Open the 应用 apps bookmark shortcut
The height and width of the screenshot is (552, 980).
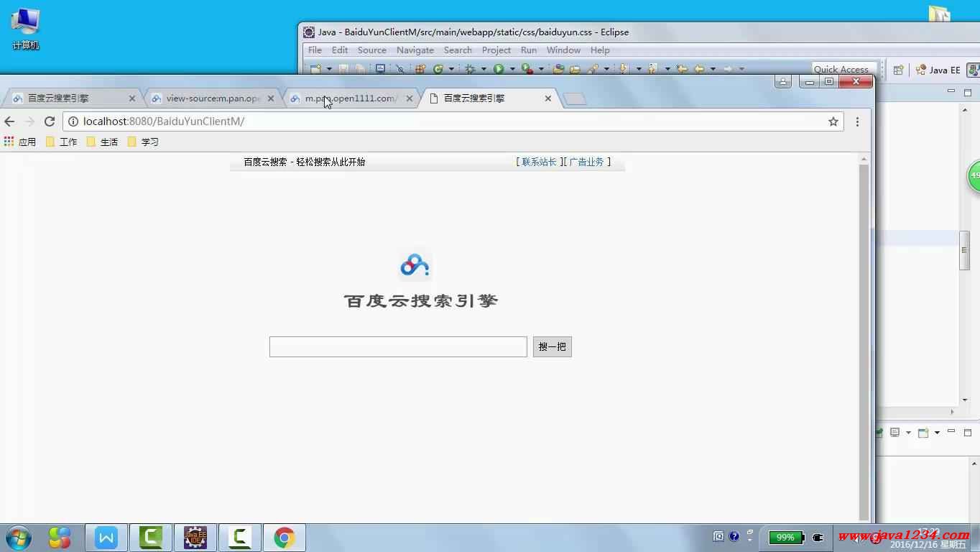pyautogui.click(x=20, y=142)
